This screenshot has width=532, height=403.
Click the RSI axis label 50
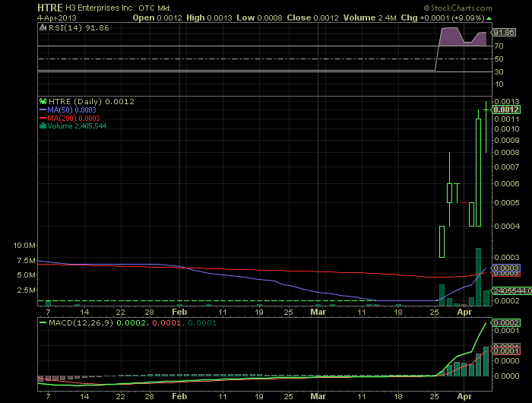tap(499, 59)
